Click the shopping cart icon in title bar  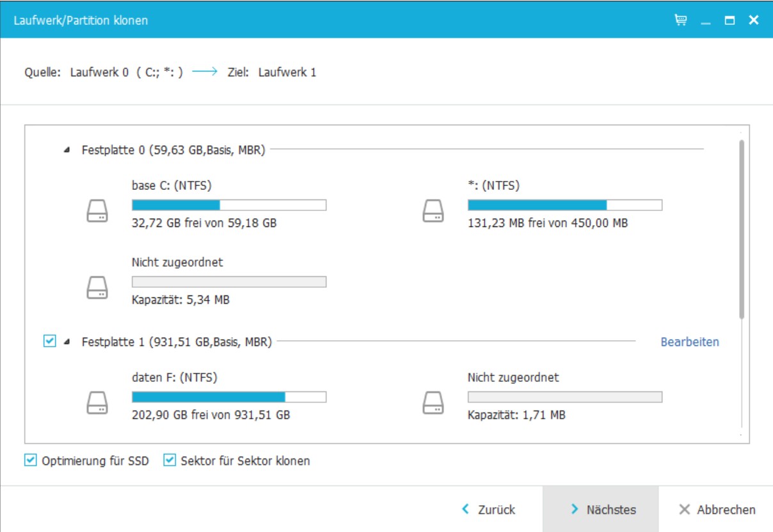(x=681, y=20)
